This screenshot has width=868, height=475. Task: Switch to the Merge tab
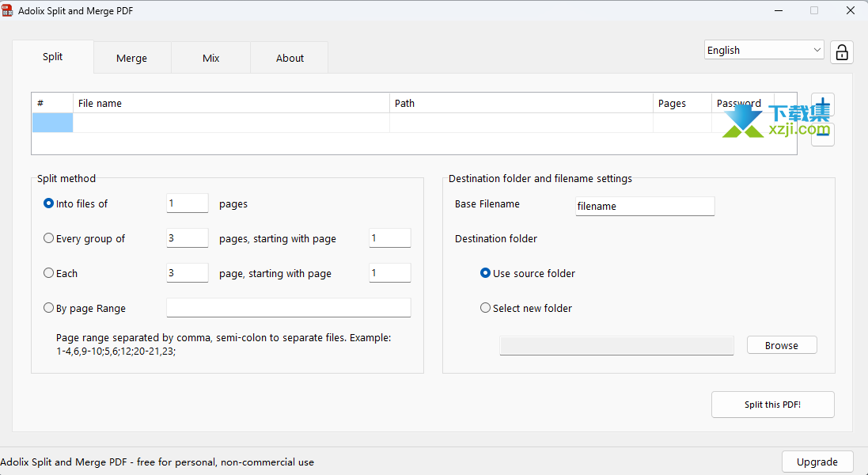coord(131,59)
